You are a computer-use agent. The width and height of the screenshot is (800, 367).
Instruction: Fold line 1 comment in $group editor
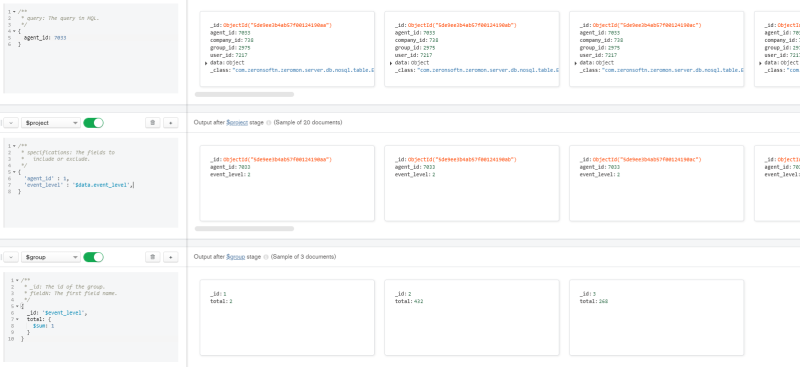17,280
